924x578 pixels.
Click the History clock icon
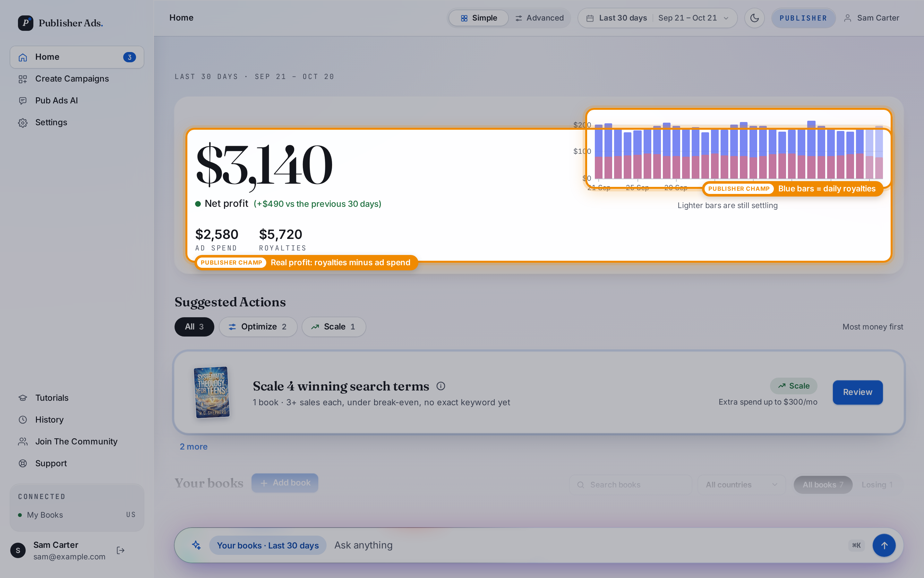pyautogui.click(x=23, y=419)
